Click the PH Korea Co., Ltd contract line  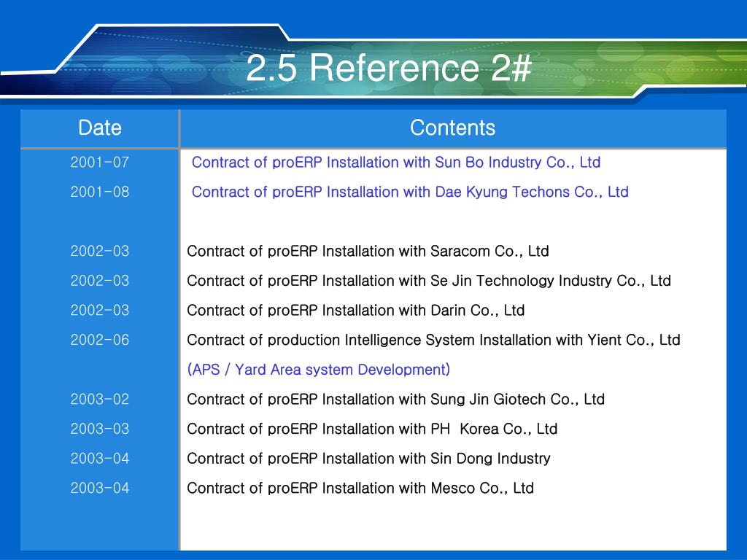pyautogui.click(x=372, y=429)
